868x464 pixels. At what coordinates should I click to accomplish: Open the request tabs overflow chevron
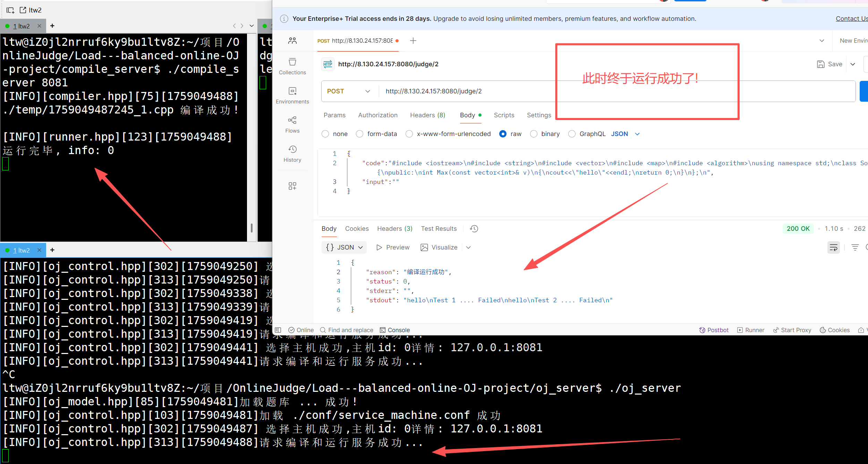tap(822, 41)
